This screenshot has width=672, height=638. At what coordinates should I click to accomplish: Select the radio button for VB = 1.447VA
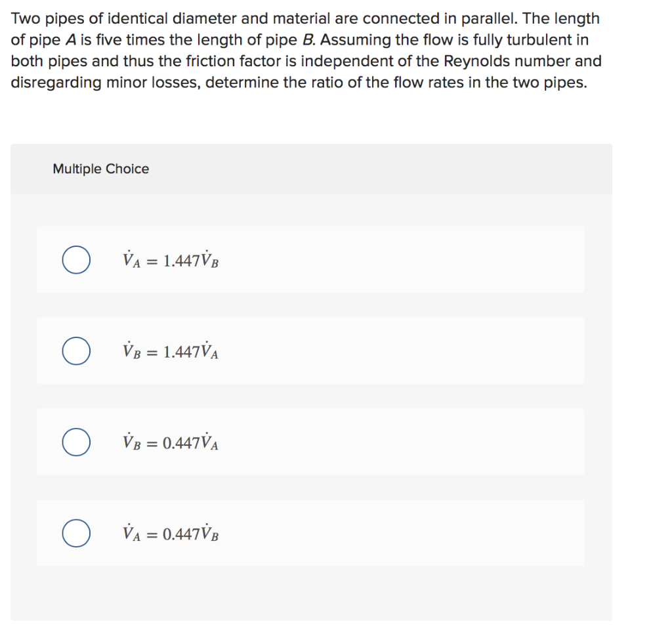point(75,351)
